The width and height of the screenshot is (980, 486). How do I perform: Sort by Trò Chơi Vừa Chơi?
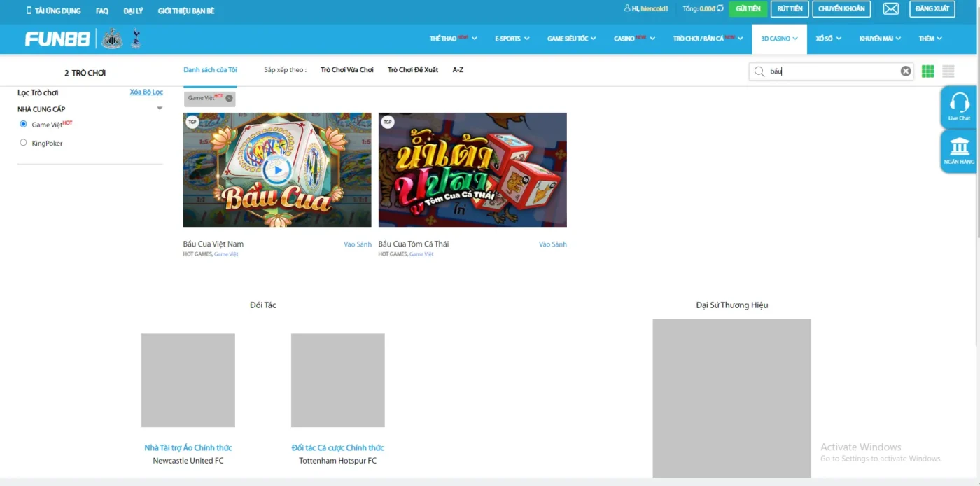(x=347, y=70)
